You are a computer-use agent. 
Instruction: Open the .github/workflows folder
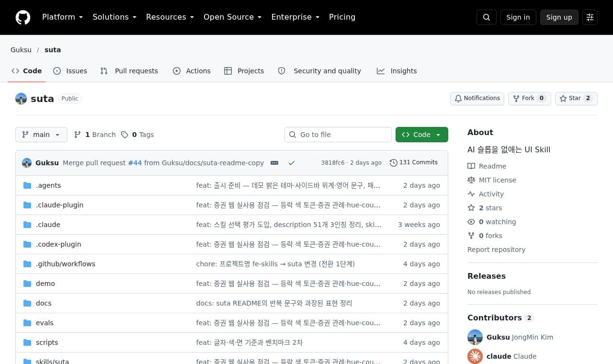coord(66,264)
